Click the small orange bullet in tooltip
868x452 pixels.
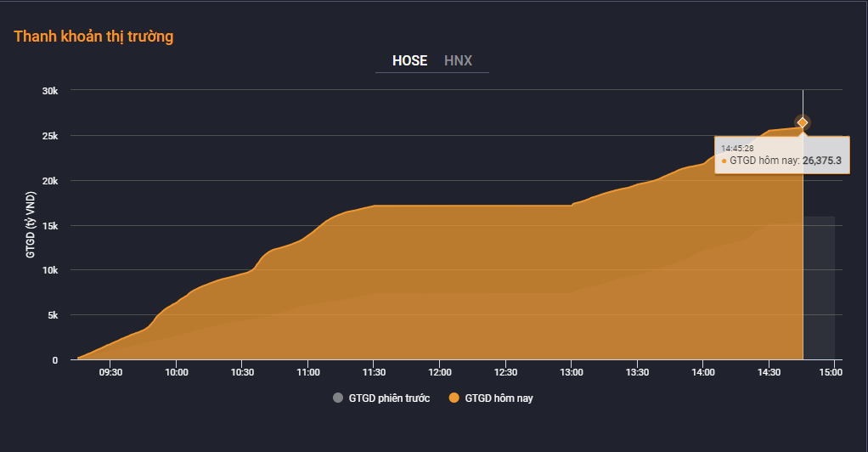[x=724, y=161]
